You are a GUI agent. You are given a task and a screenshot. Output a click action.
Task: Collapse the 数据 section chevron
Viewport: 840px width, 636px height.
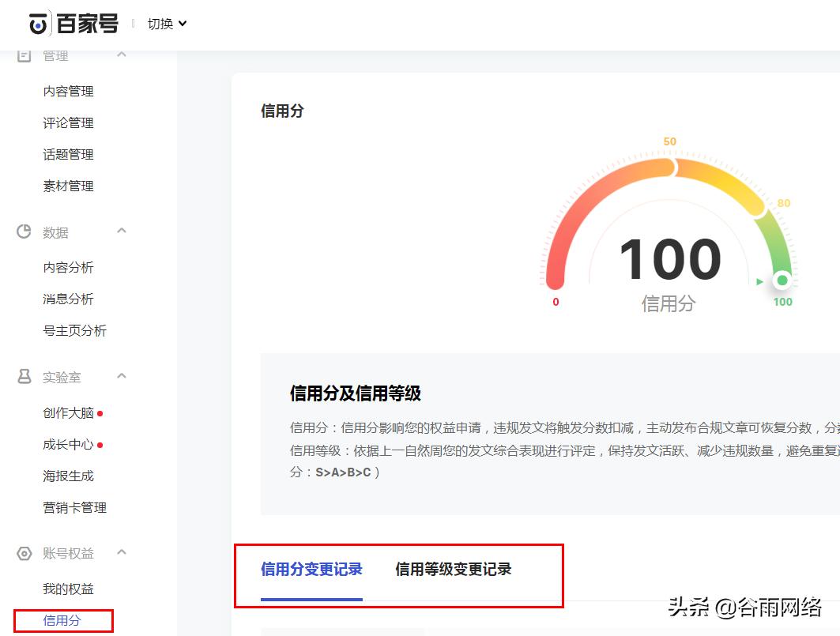[x=121, y=232]
